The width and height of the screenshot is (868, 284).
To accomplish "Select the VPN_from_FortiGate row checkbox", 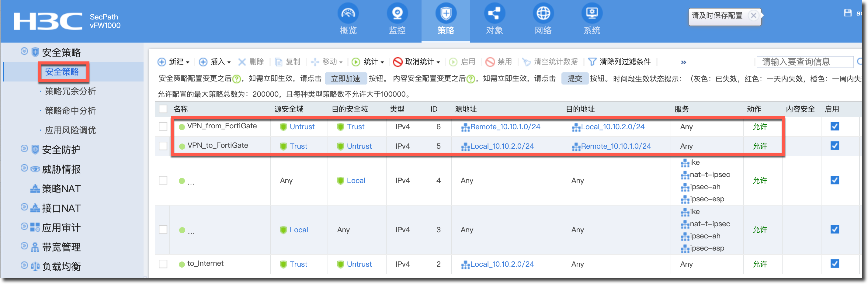I will (x=163, y=127).
